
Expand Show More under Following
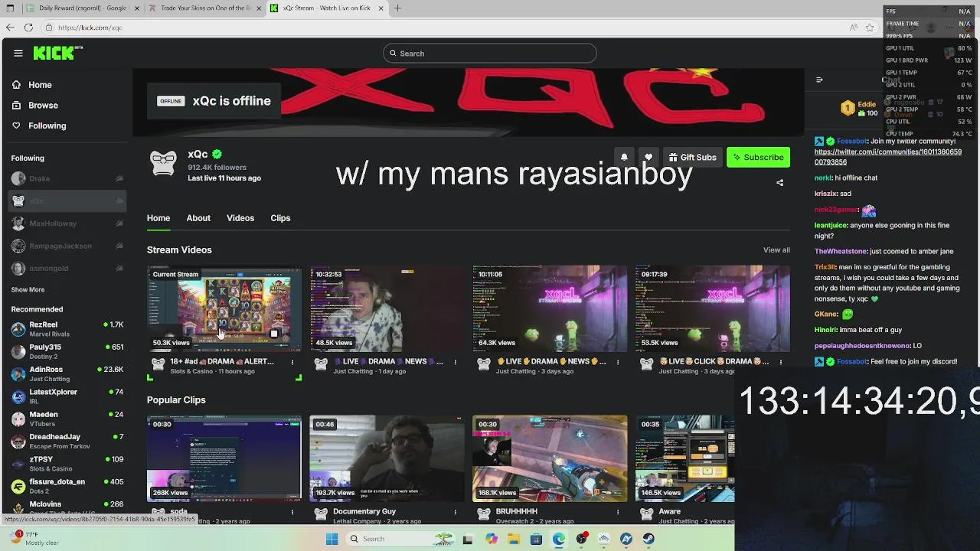pyautogui.click(x=28, y=289)
